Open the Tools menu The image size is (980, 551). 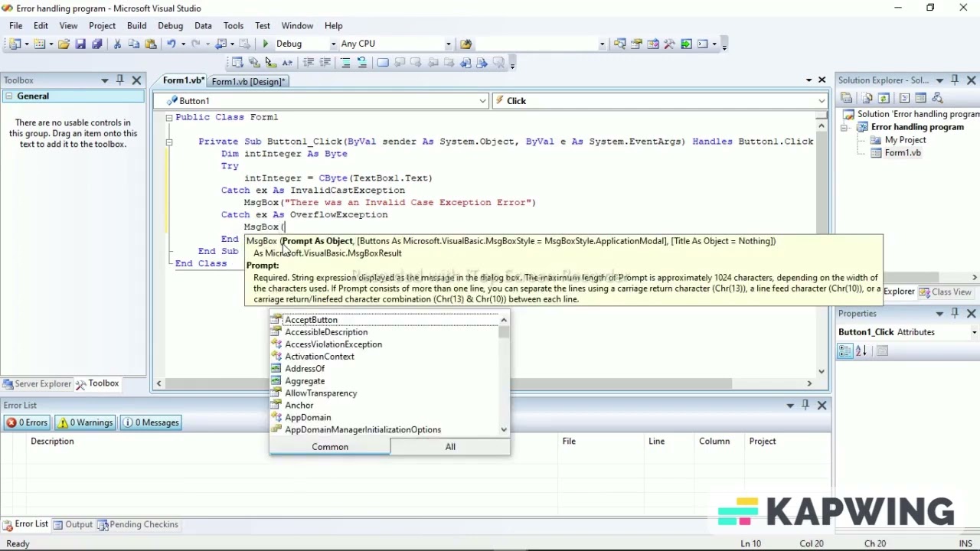tap(234, 25)
